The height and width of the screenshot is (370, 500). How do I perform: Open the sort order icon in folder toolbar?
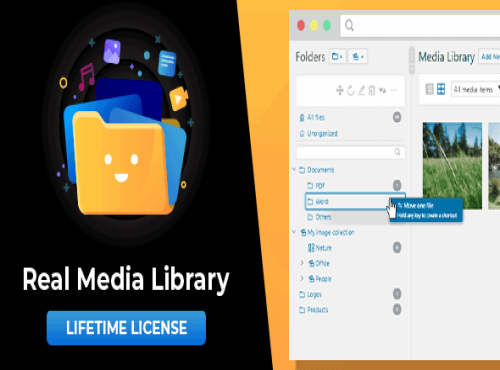click(x=383, y=90)
